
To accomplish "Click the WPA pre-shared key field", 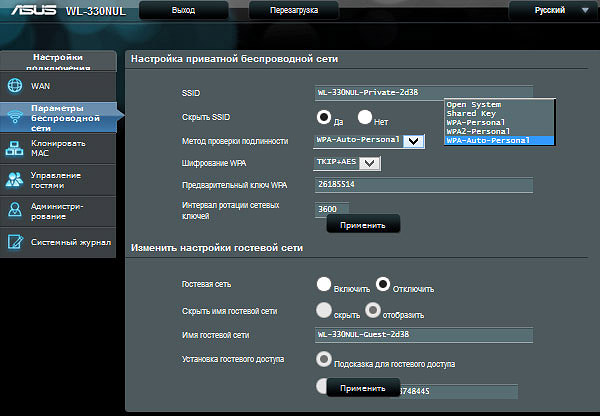I will pos(424,185).
